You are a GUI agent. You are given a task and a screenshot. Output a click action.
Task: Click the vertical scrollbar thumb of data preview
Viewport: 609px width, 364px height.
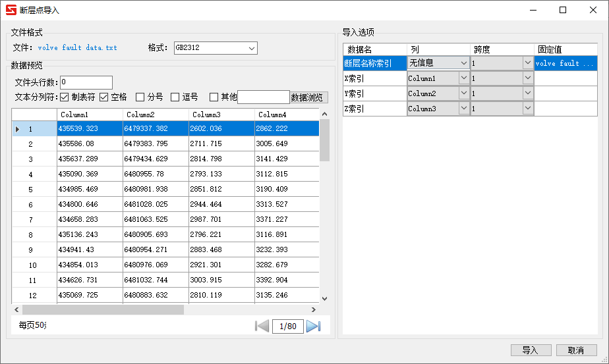click(x=325, y=140)
